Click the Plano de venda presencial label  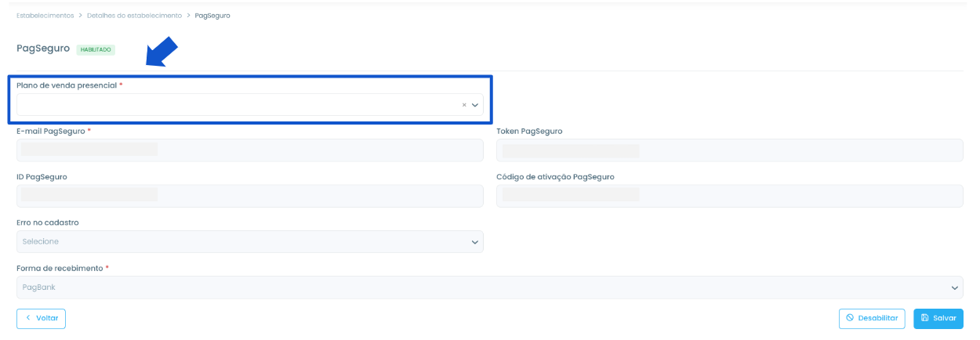point(67,85)
